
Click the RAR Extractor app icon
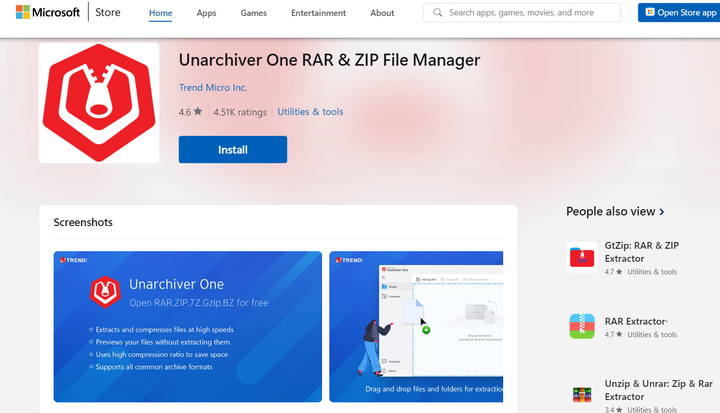point(582,326)
